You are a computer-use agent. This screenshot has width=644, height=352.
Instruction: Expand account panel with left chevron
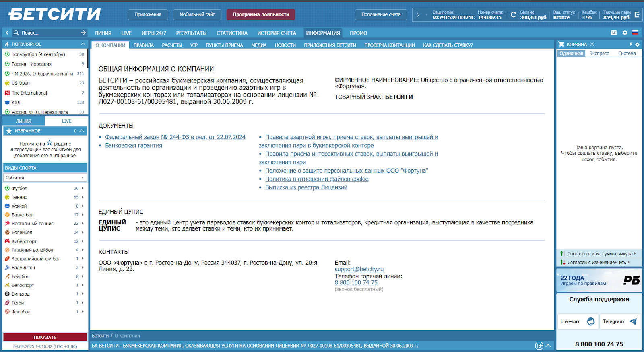418,15
